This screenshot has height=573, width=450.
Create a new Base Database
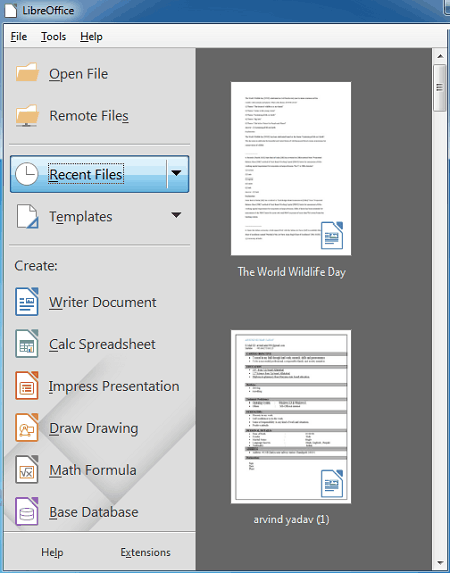pyautogui.click(x=94, y=512)
